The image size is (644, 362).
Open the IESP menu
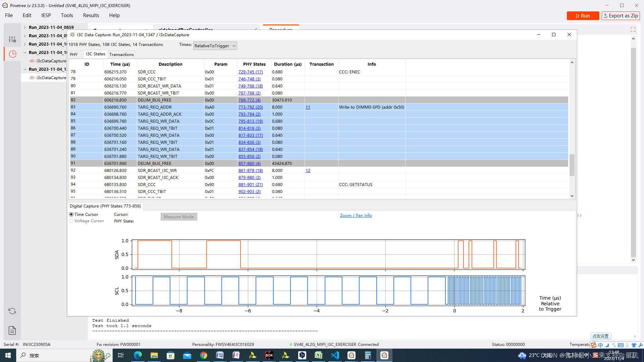pyautogui.click(x=46, y=15)
